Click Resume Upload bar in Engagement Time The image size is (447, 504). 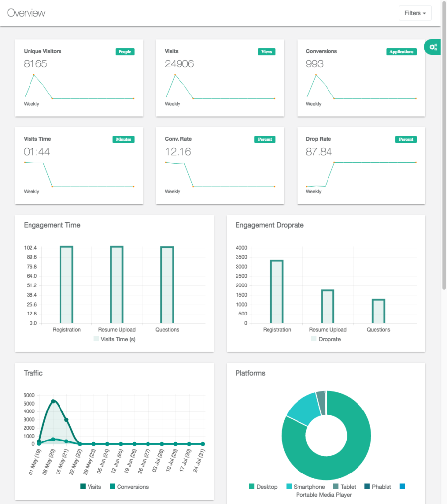117,284
